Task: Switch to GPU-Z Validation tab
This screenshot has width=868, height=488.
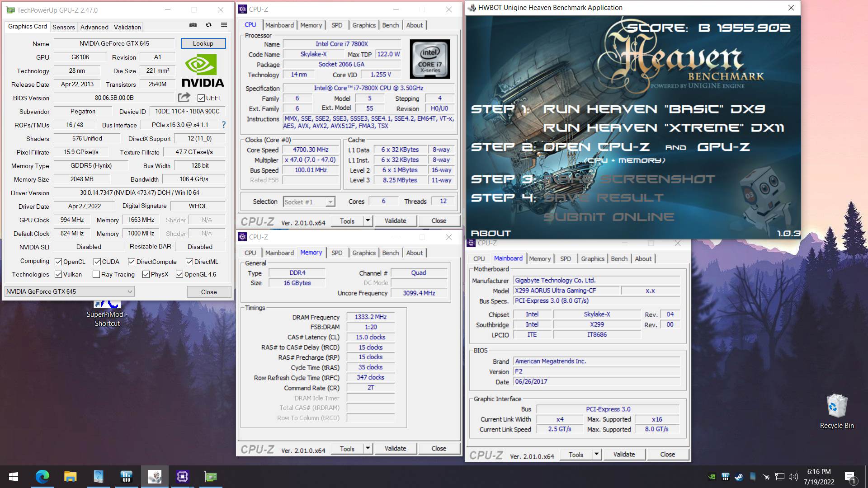Action: click(127, 27)
